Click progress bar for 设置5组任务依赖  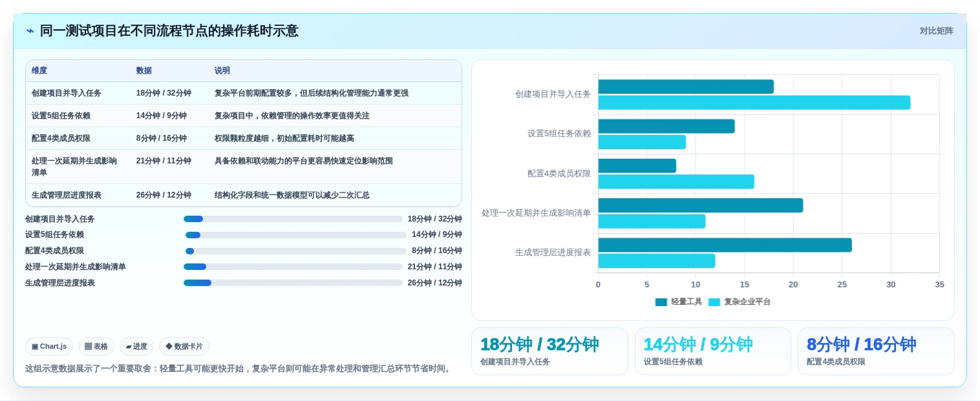coord(296,235)
